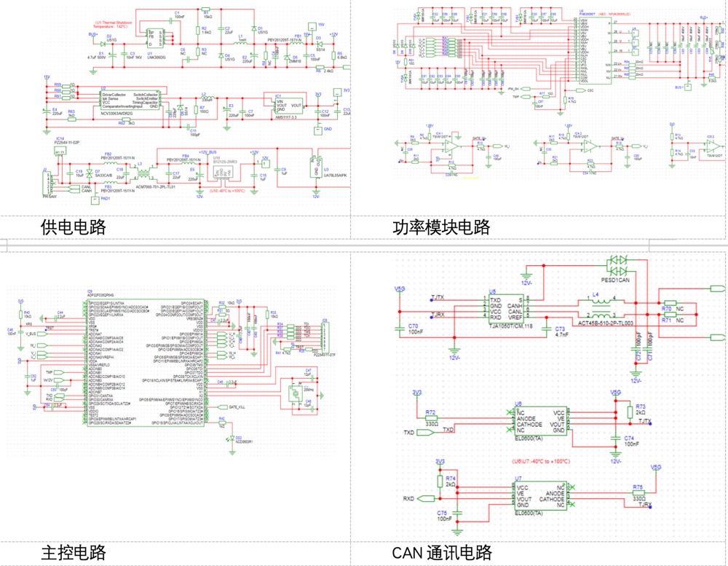
Task: Click resistor R74 2kΩ
Action: point(440,481)
